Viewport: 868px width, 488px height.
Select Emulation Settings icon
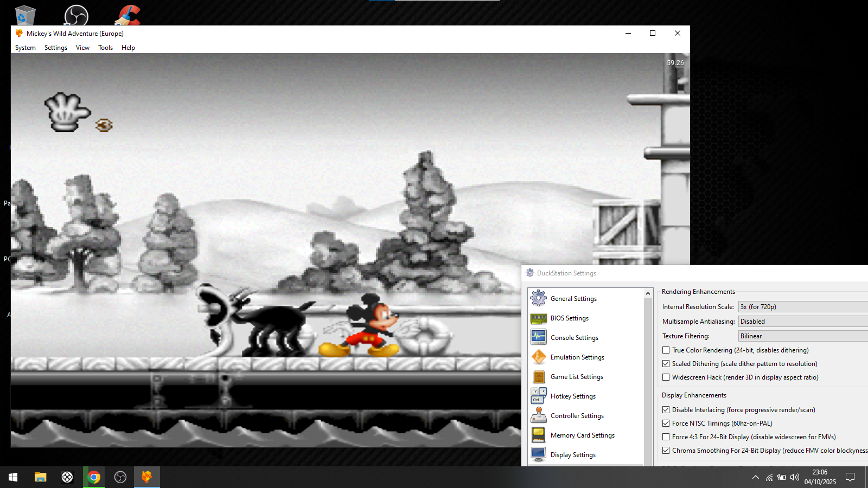tap(538, 357)
